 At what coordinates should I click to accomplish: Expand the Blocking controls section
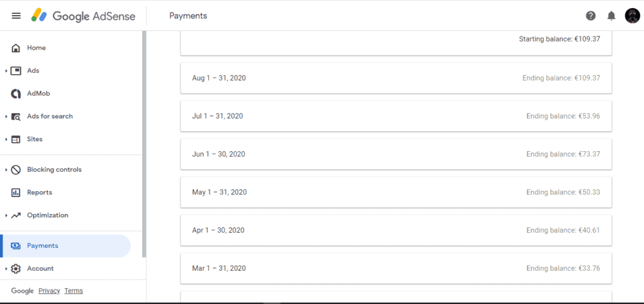pyautogui.click(x=6, y=170)
